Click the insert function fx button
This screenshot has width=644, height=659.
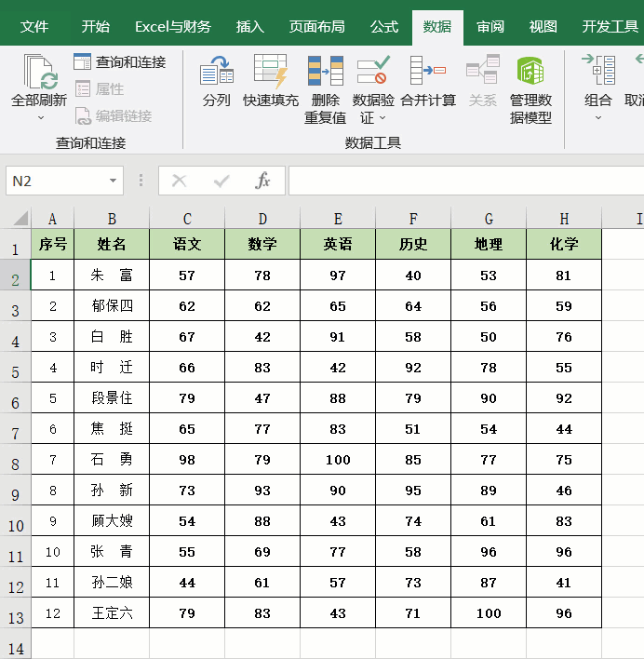(263, 181)
